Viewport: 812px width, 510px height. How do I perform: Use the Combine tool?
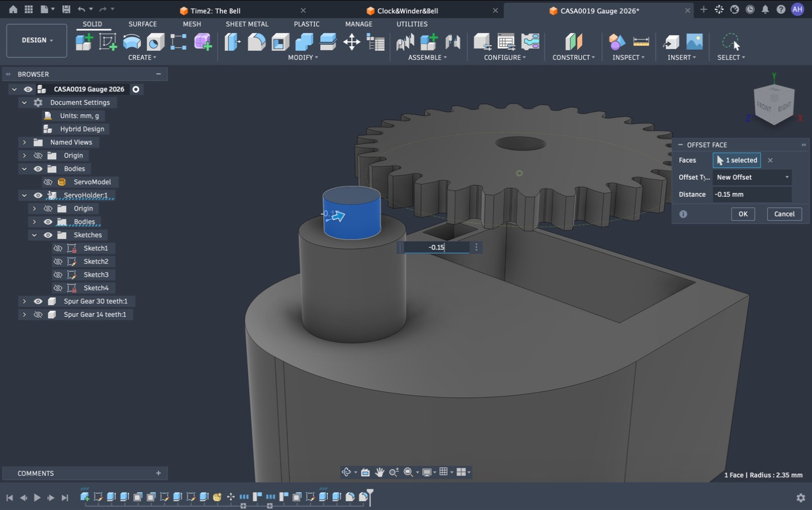pyautogui.click(x=304, y=41)
